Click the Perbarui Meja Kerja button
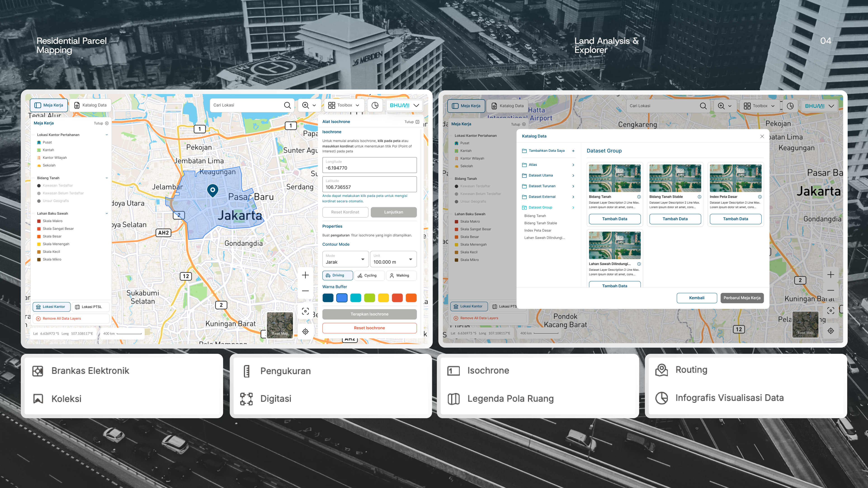868x488 pixels. click(742, 298)
